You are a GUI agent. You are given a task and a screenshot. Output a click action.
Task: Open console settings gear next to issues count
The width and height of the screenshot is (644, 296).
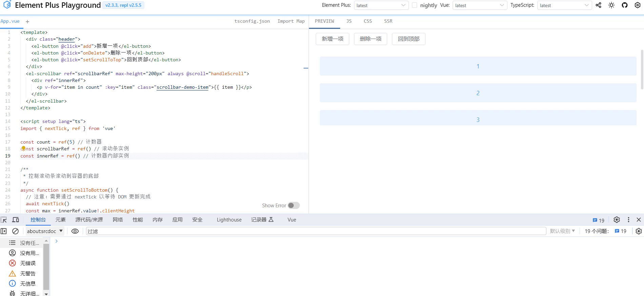click(x=639, y=231)
